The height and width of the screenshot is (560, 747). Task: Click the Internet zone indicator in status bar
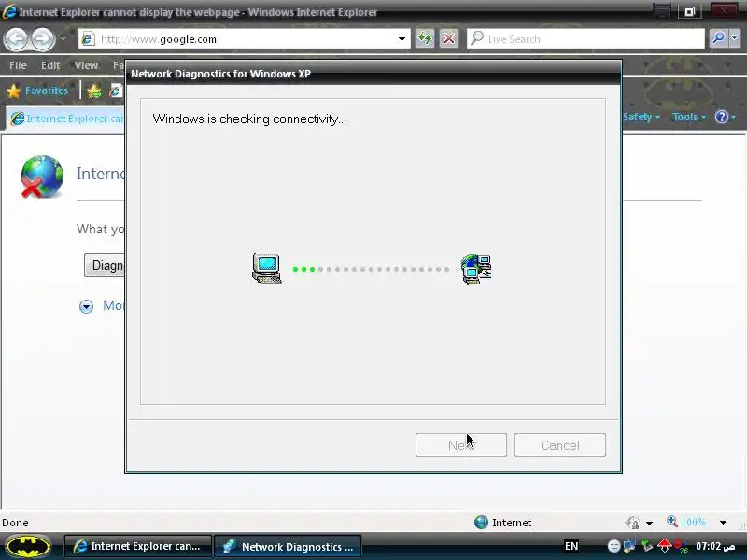(503, 523)
